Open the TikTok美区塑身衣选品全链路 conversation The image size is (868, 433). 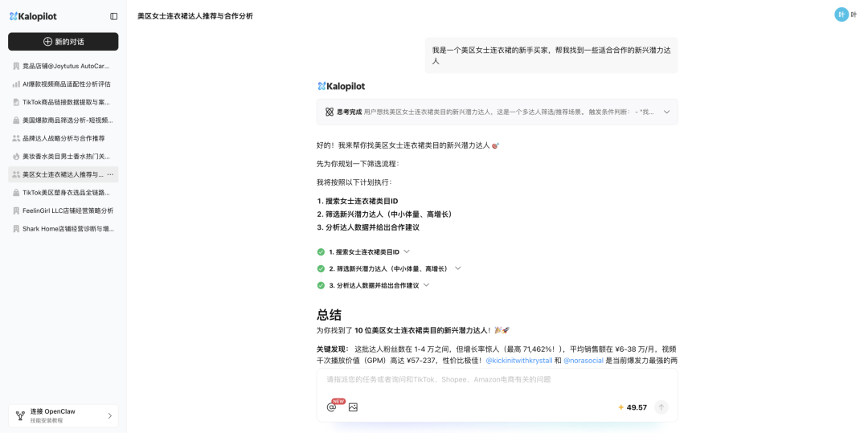pos(63,193)
